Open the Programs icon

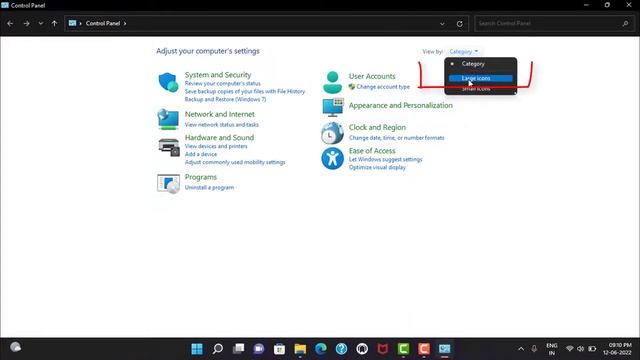pos(168,183)
